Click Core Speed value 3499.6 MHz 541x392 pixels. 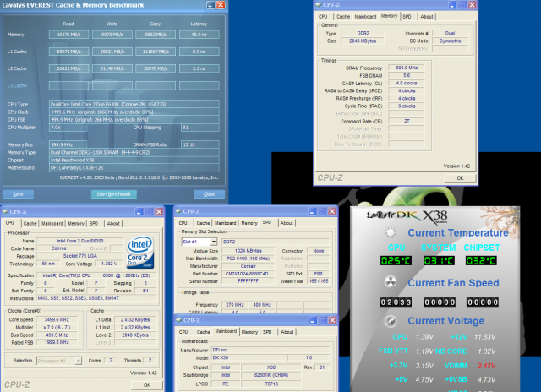click(x=57, y=319)
